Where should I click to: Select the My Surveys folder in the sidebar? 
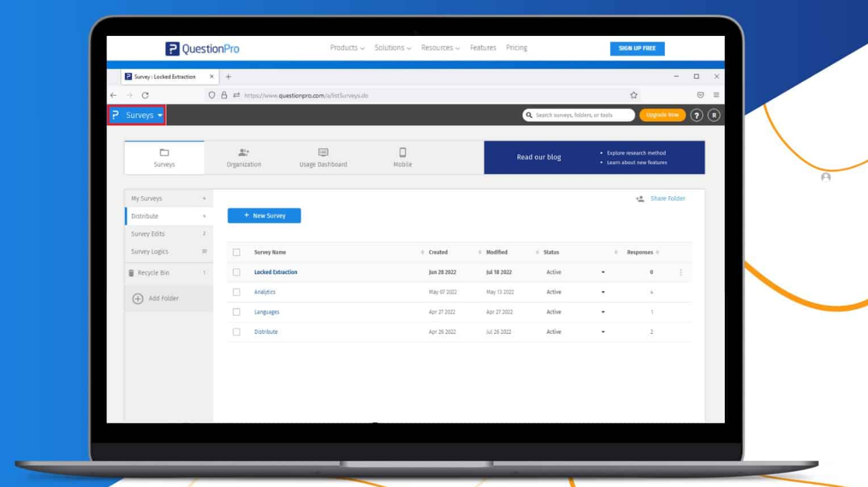[168, 199]
